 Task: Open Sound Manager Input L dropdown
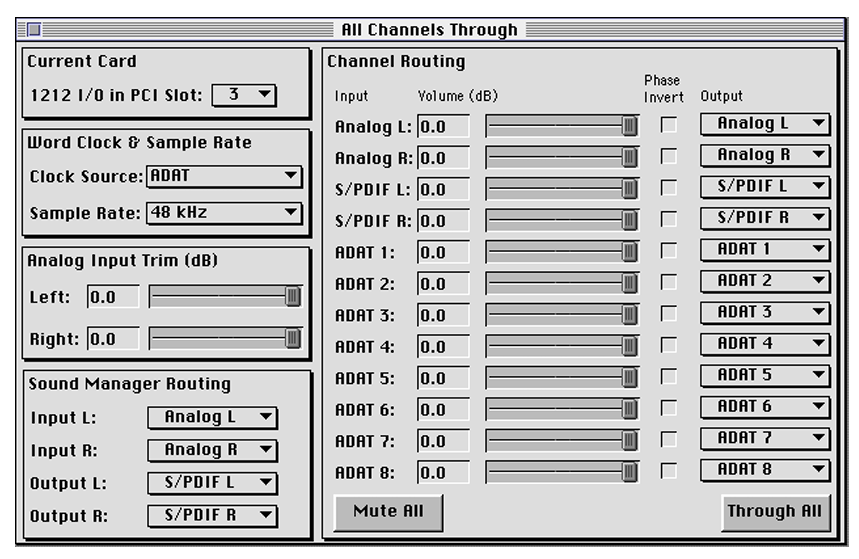212,418
